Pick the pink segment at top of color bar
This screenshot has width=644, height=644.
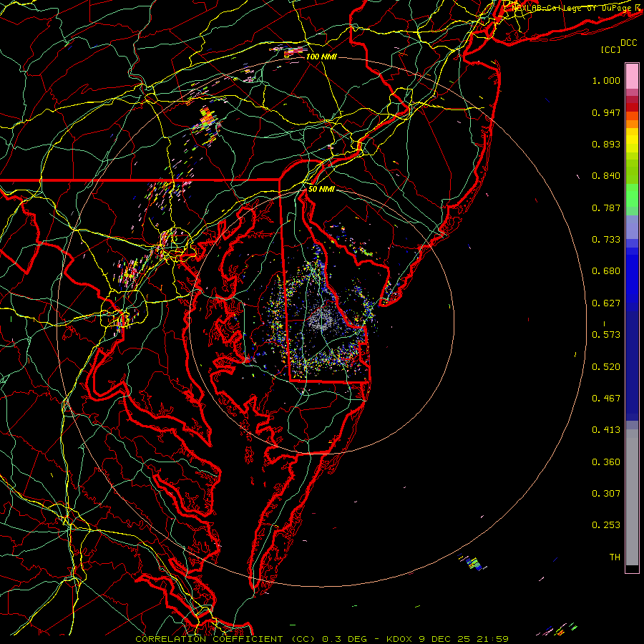(x=632, y=76)
